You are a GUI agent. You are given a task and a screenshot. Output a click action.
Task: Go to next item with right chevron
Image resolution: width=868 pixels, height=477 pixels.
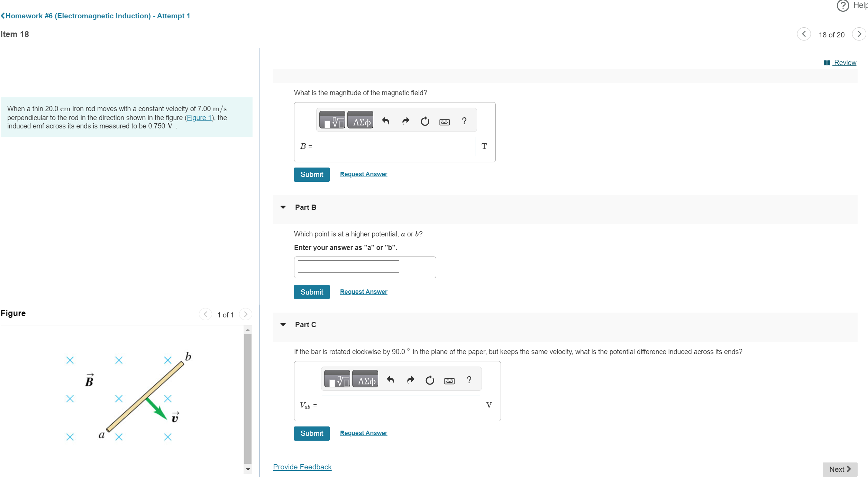[x=859, y=34]
